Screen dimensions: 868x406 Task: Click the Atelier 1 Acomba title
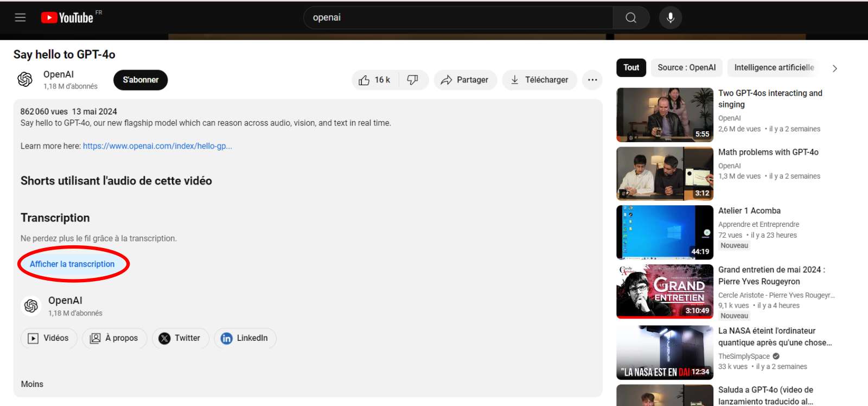point(749,211)
